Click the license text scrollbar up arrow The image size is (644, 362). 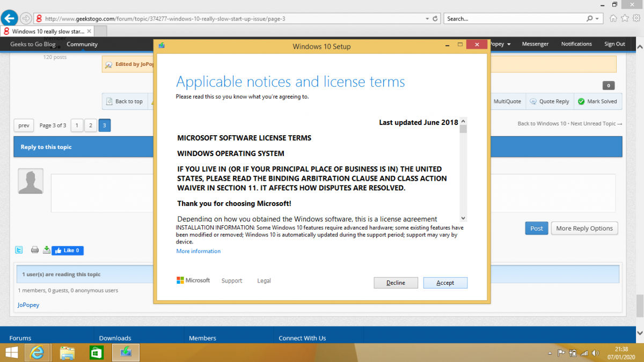463,121
